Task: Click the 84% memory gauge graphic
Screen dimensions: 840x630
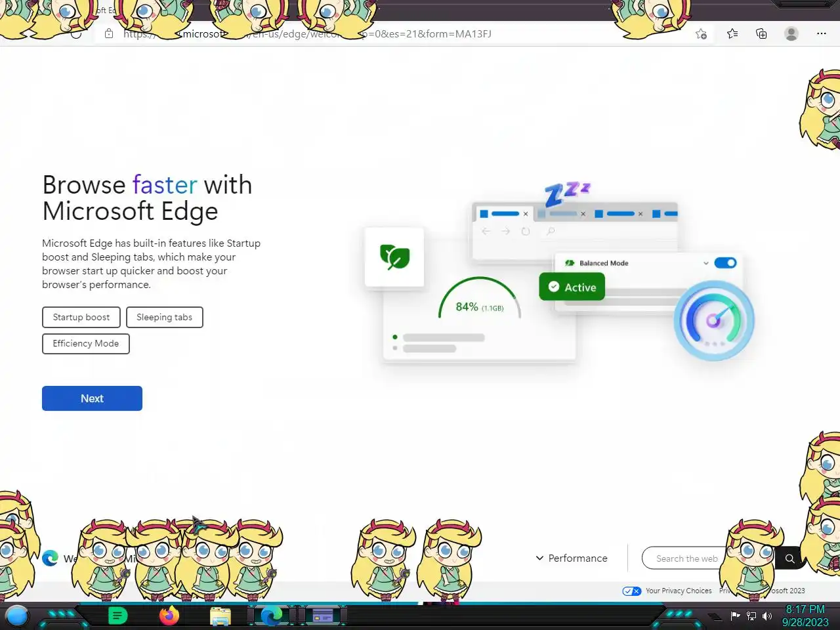Action: pyautogui.click(x=480, y=299)
